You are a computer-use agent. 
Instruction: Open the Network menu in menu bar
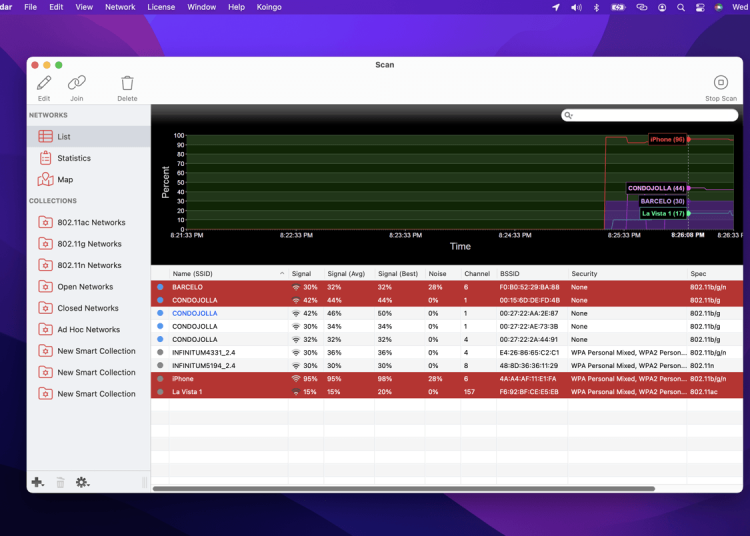(120, 7)
